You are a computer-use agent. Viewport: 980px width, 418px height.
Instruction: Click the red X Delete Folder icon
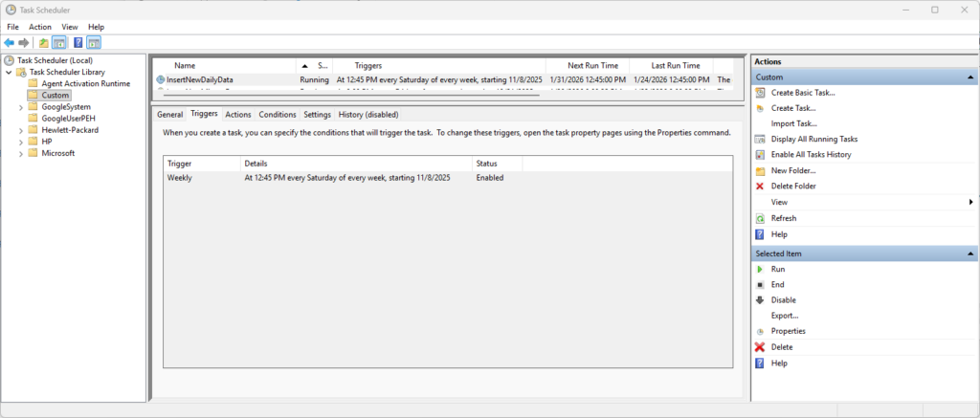(x=760, y=187)
